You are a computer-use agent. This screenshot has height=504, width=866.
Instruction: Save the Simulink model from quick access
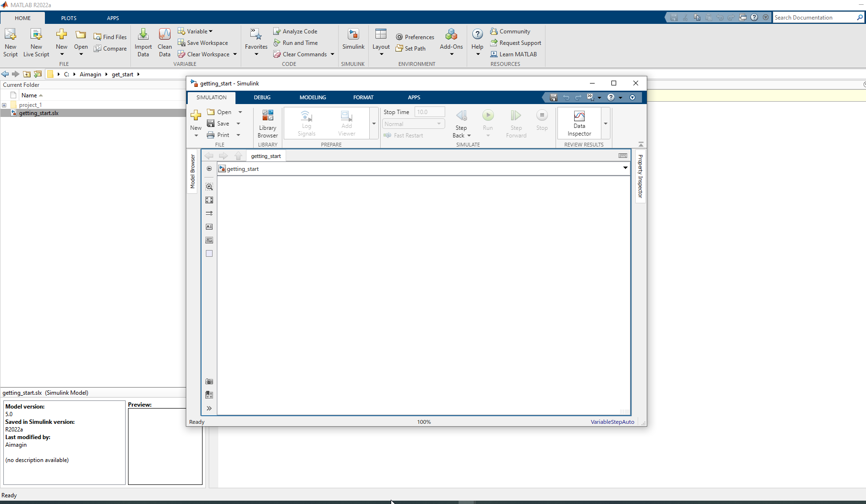click(x=554, y=97)
